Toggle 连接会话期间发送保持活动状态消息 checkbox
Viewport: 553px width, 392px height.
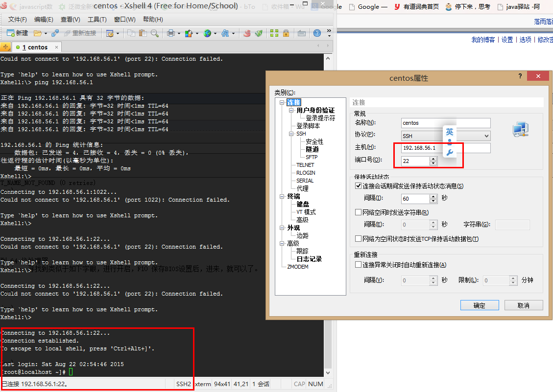(359, 186)
